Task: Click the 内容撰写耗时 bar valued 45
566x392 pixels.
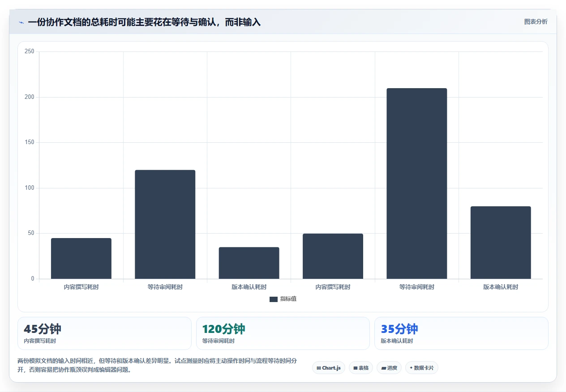Action: [81, 258]
